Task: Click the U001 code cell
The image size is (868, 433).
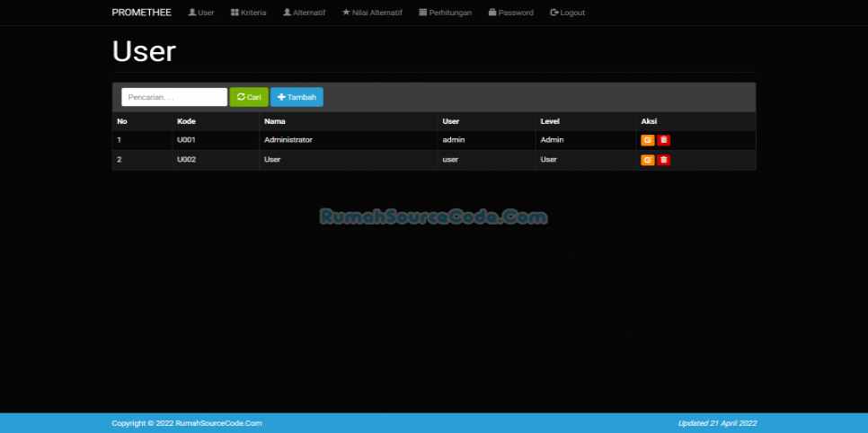Action: pyautogui.click(x=186, y=140)
